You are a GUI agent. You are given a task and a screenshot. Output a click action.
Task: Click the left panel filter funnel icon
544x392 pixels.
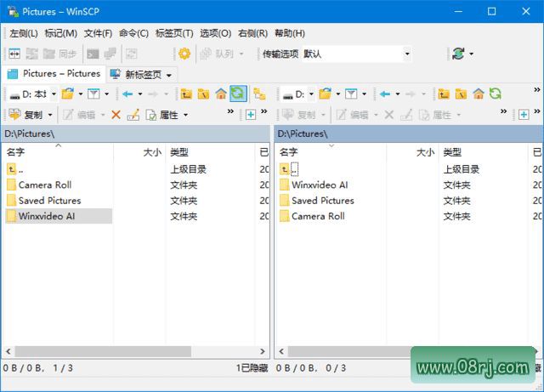(x=93, y=94)
